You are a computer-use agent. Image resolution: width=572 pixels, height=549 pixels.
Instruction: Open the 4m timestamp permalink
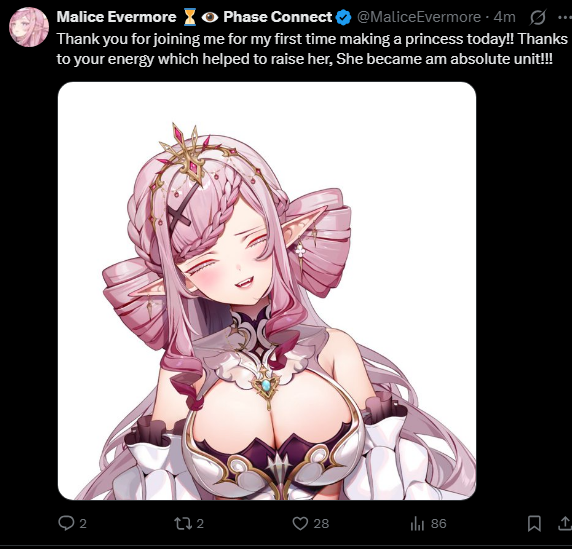[504, 17]
